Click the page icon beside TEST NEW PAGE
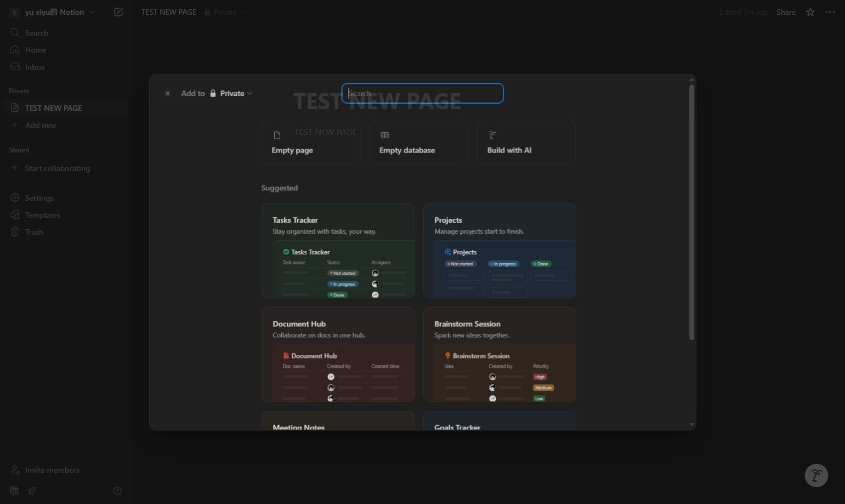Screen dimensions: 845x504 [15, 108]
